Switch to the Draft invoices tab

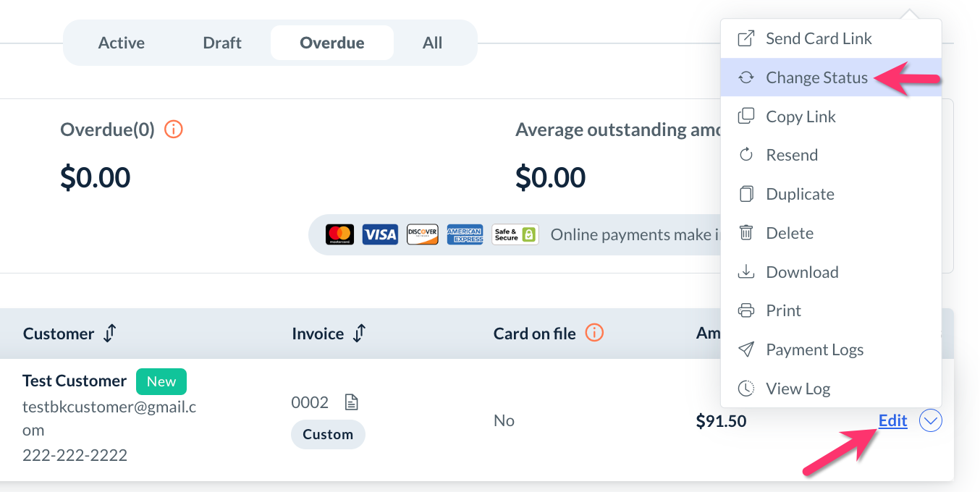pyautogui.click(x=222, y=43)
